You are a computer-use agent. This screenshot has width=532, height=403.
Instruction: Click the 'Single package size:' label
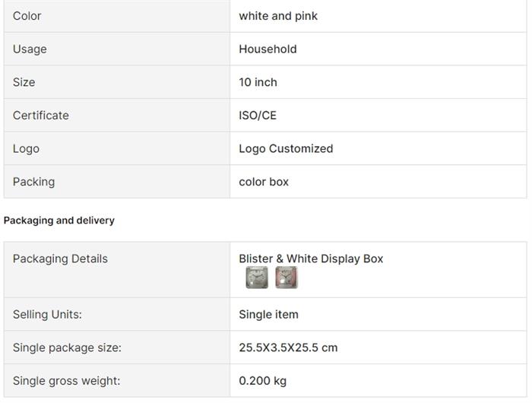pos(67,347)
